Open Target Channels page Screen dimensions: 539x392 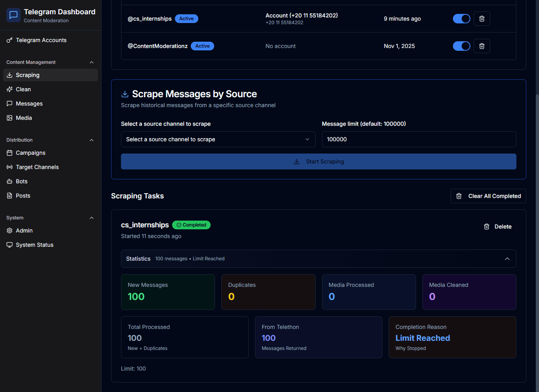(50, 167)
